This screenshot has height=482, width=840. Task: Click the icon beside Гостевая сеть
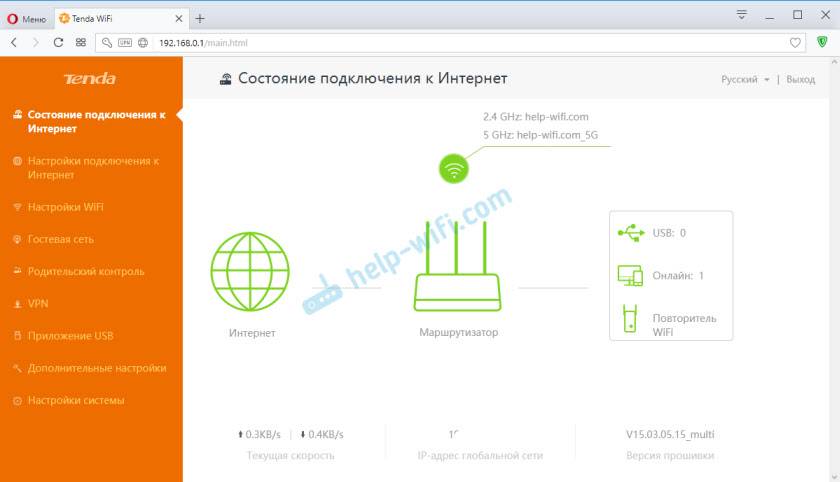17,239
